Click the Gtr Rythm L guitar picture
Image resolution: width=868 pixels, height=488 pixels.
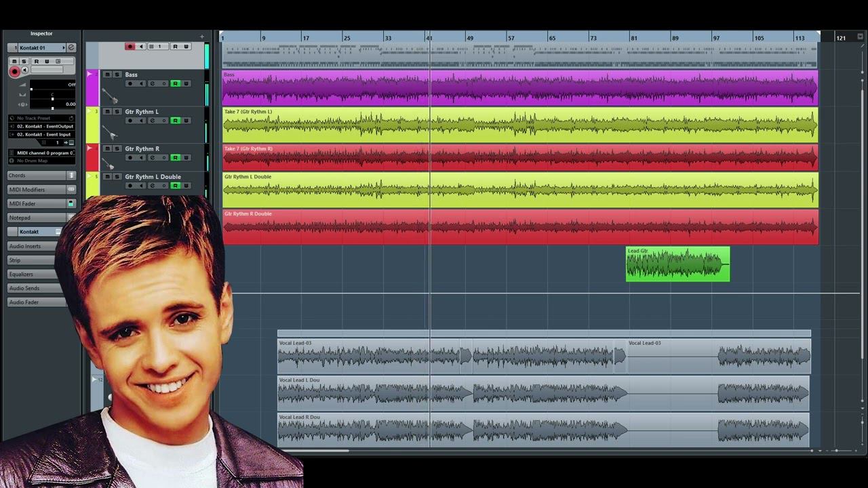pos(109,133)
